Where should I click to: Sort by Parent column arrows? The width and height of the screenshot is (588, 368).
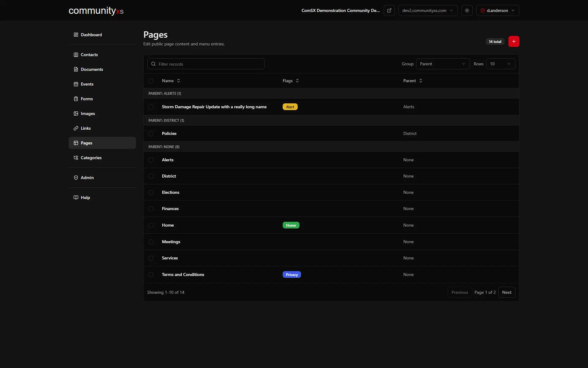coord(421,81)
